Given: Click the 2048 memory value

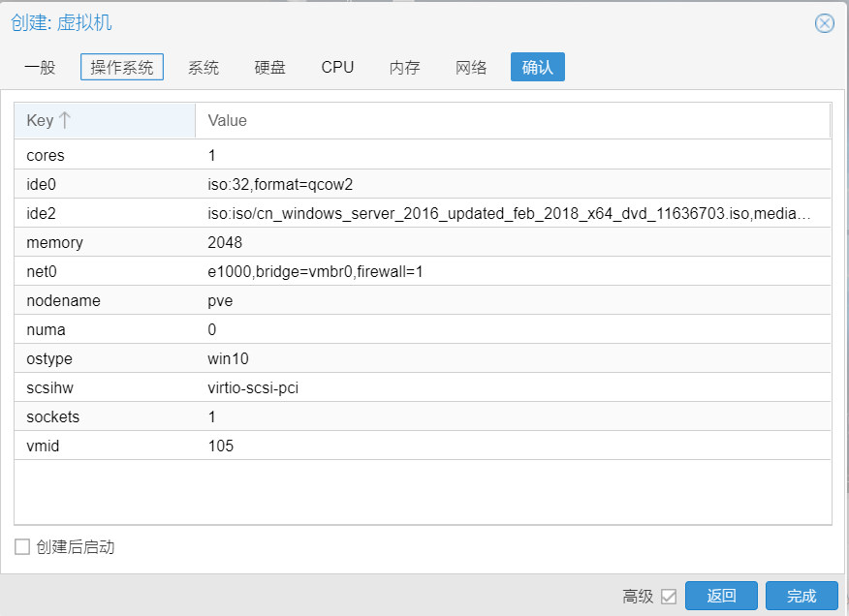Looking at the screenshot, I should pos(225,242).
